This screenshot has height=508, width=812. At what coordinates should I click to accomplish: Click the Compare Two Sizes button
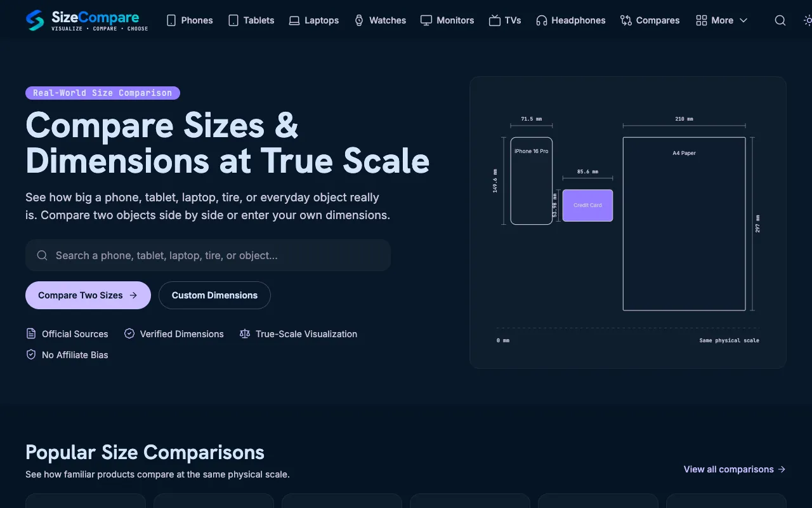[x=88, y=295]
